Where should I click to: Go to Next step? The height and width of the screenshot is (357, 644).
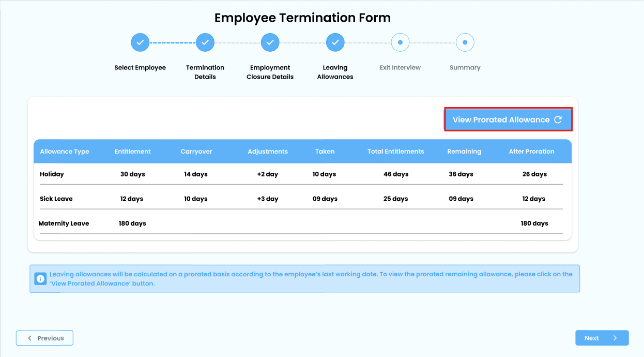(602, 338)
